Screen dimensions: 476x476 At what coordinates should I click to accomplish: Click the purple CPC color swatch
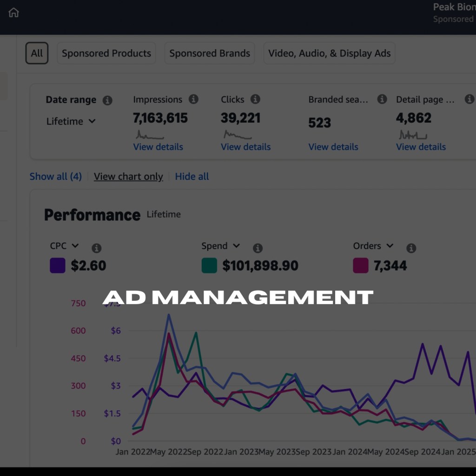[58, 266]
